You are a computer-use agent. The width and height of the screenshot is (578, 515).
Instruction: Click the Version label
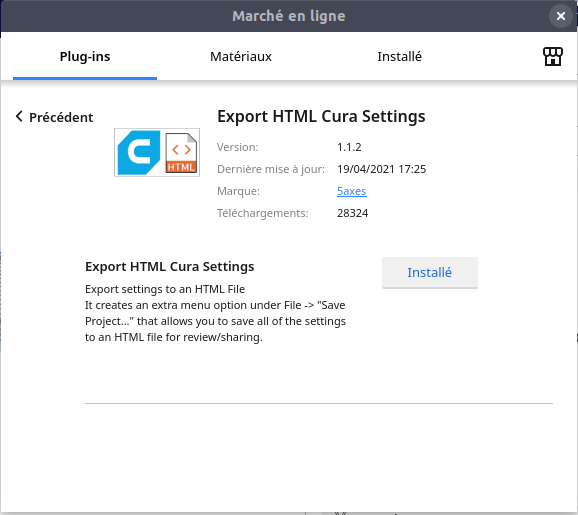[x=238, y=147]
